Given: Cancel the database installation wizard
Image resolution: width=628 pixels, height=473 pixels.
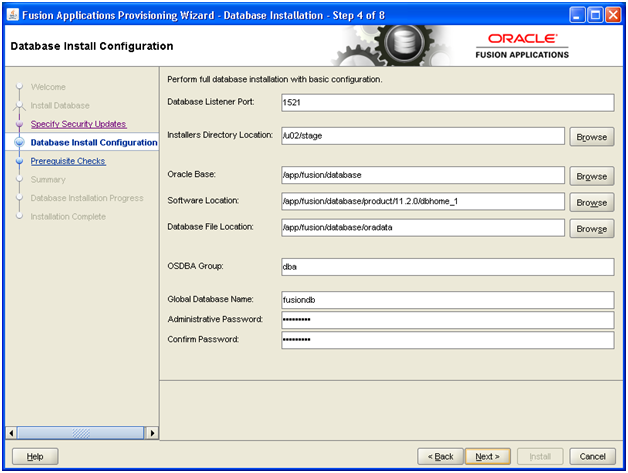Looking at the screenshot, I should (x=592, y=457).
